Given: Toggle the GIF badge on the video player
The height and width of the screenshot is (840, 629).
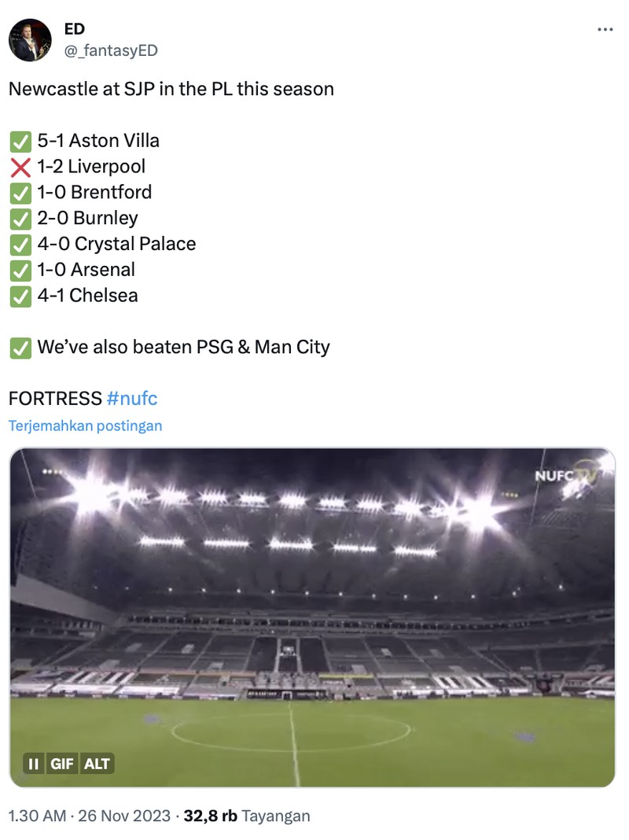Looking at the screenshot, I should [x=63, y=763].
